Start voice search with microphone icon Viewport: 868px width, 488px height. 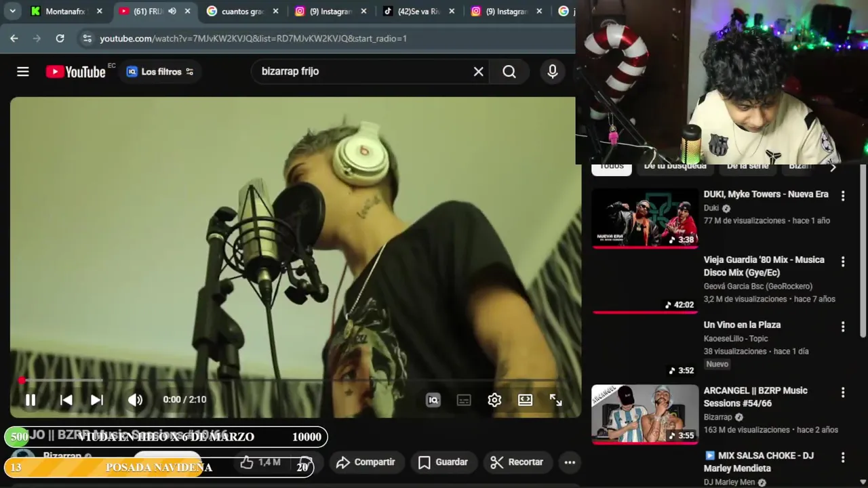point(553,71)
